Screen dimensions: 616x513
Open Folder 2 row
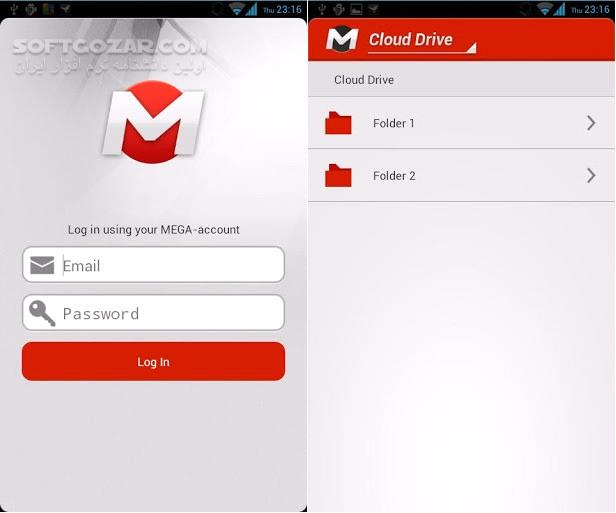pos(462,176)
